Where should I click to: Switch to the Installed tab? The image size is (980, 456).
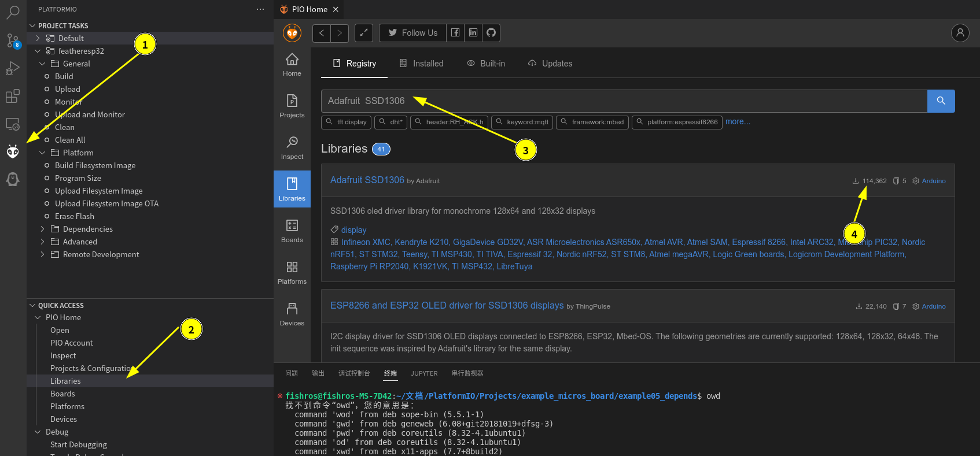tap(421, 64)
